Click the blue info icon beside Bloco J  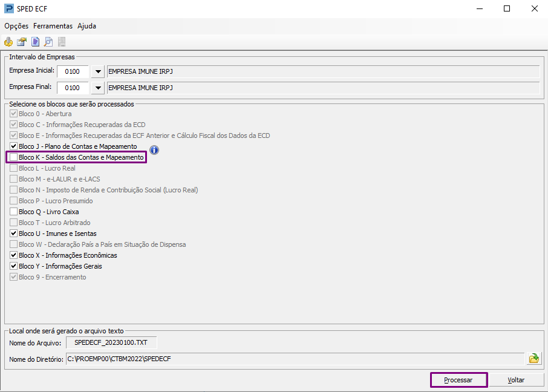pyautogui.click(x=154, y=150)
